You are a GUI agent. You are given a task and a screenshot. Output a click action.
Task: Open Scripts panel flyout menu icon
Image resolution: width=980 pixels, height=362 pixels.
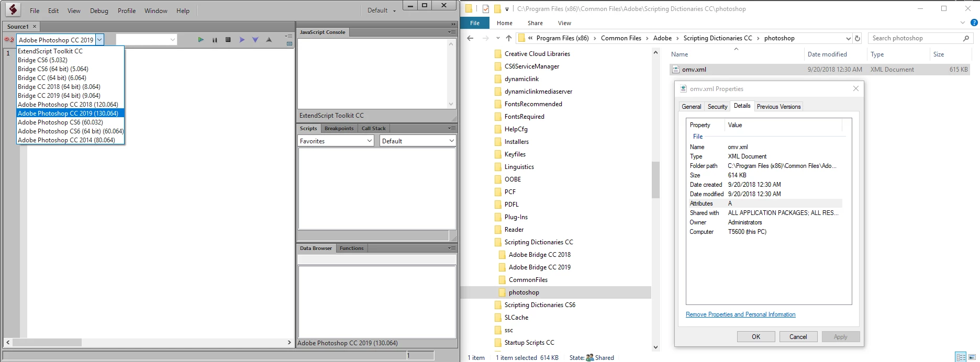pos(452,128)
